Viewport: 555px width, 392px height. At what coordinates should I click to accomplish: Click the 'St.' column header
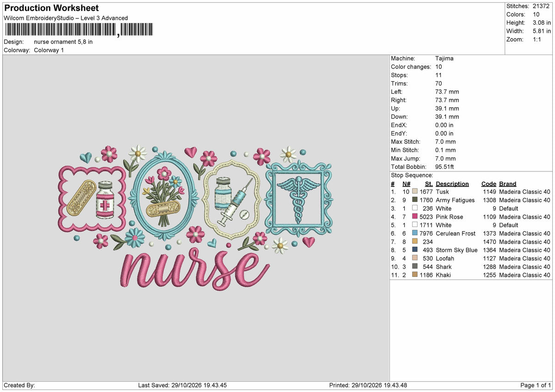[429, 184]
